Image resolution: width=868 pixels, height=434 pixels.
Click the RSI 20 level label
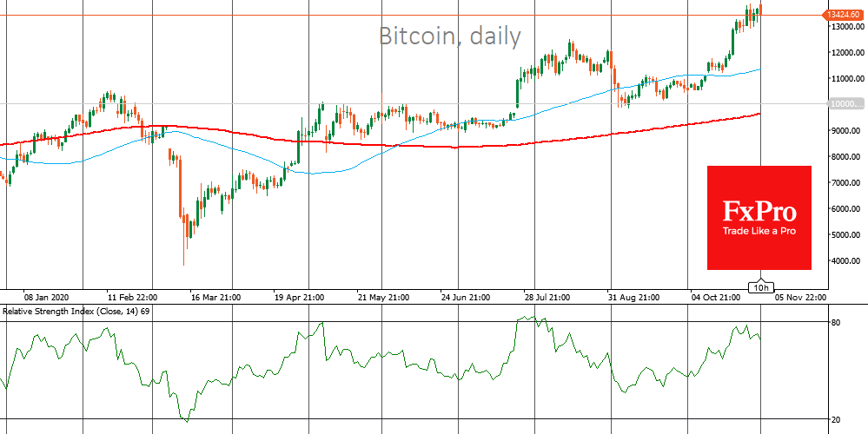[x=836, y=420]
